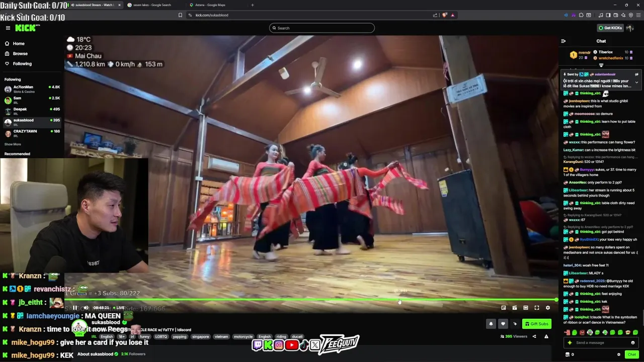The height and width of the screenshot is (362, 644).
Task: Report the stream with warning icon
Action: [x=546, y=336]
